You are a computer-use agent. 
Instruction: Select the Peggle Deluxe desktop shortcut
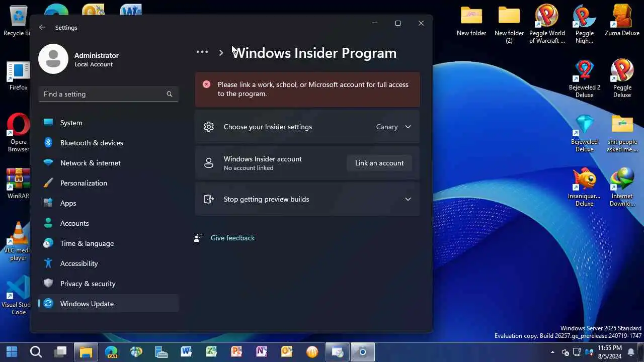pyautogui.click(x=622, y=78)
